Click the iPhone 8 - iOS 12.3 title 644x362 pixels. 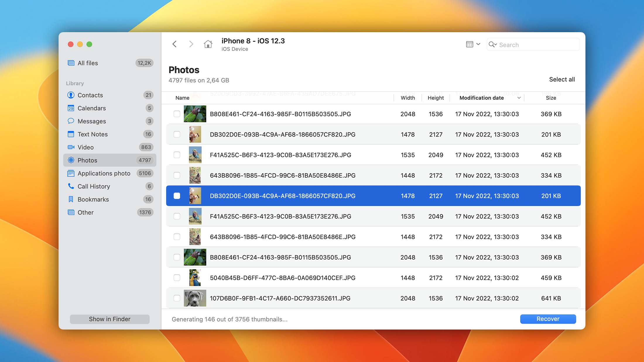pos(253,41)
